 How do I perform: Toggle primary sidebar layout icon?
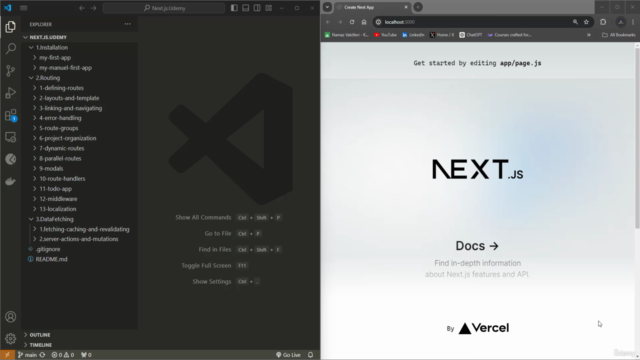(x=234, y=8)
